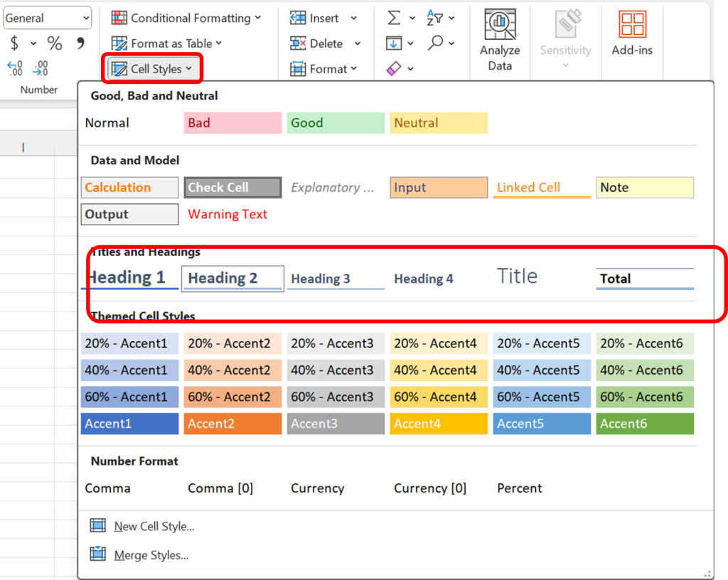Click the Sensitivity button
Viewport: 728px width, 580px height.
click(565, 41)
